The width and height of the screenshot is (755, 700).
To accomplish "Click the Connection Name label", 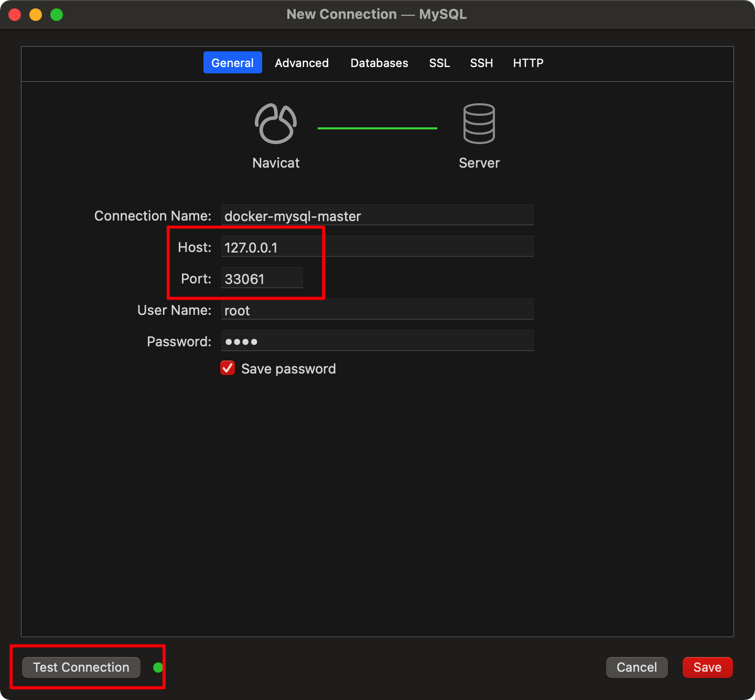I will click(153, 216).
